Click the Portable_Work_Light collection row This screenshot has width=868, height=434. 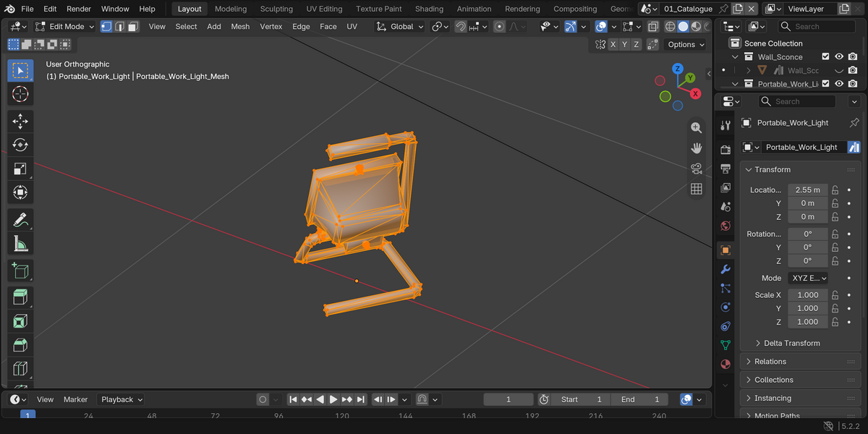click(788, 84)
